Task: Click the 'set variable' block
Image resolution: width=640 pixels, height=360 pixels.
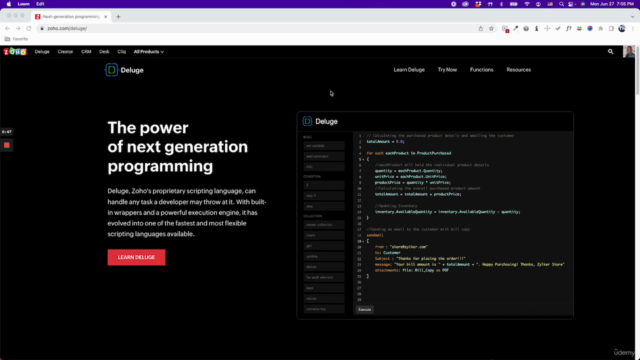Action: pos(324,146)
